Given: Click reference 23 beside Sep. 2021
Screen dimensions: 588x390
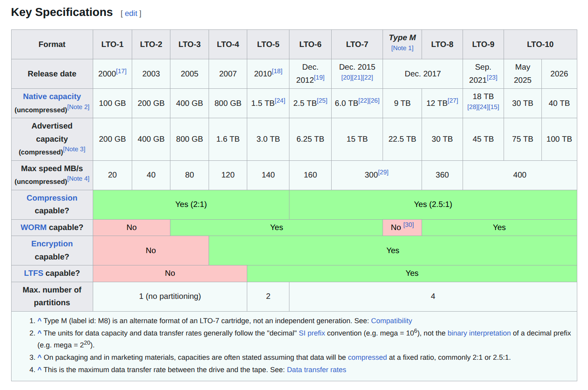Looking at the screenshot, I should (x=492, y=78).
